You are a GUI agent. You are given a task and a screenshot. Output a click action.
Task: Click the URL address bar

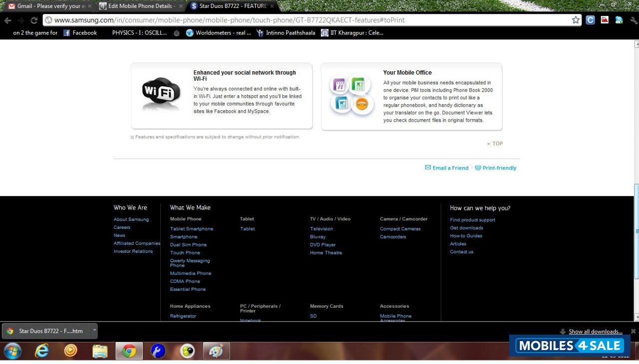click(x=300, y=20)
